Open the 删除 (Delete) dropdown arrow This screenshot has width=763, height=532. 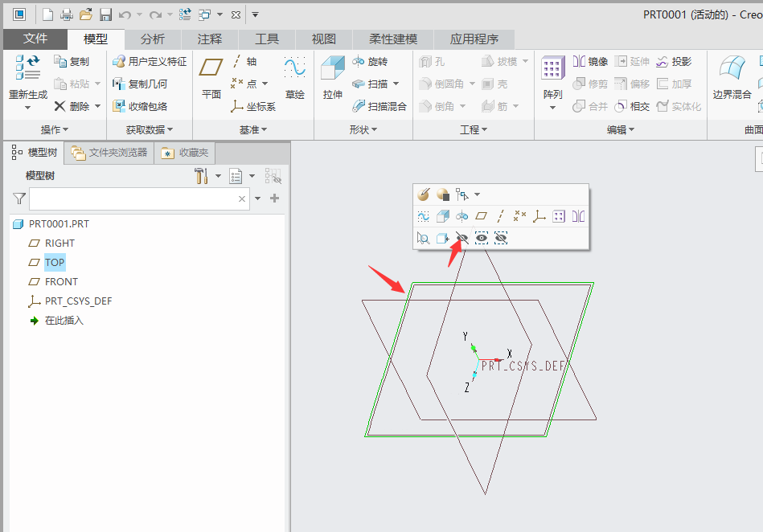coord(98,106)
